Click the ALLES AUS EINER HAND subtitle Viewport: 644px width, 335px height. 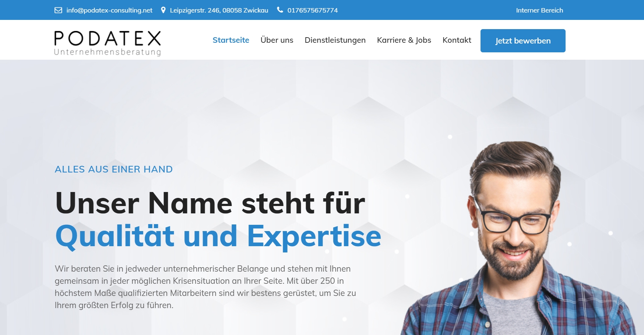114,169
